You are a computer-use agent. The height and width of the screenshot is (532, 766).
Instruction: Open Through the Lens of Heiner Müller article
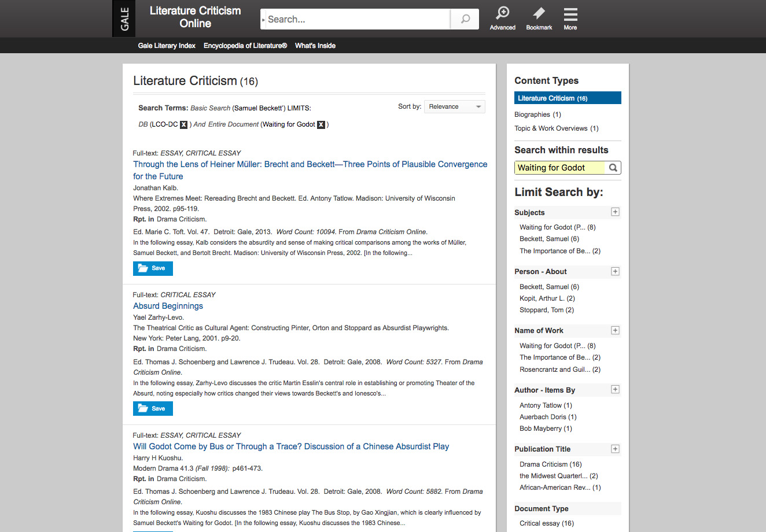tap(310, 171)
